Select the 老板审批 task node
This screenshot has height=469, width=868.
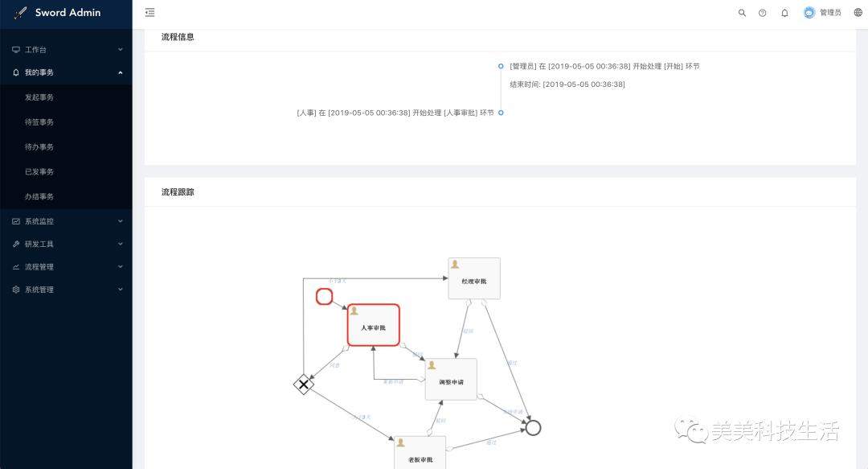(418, 454)
